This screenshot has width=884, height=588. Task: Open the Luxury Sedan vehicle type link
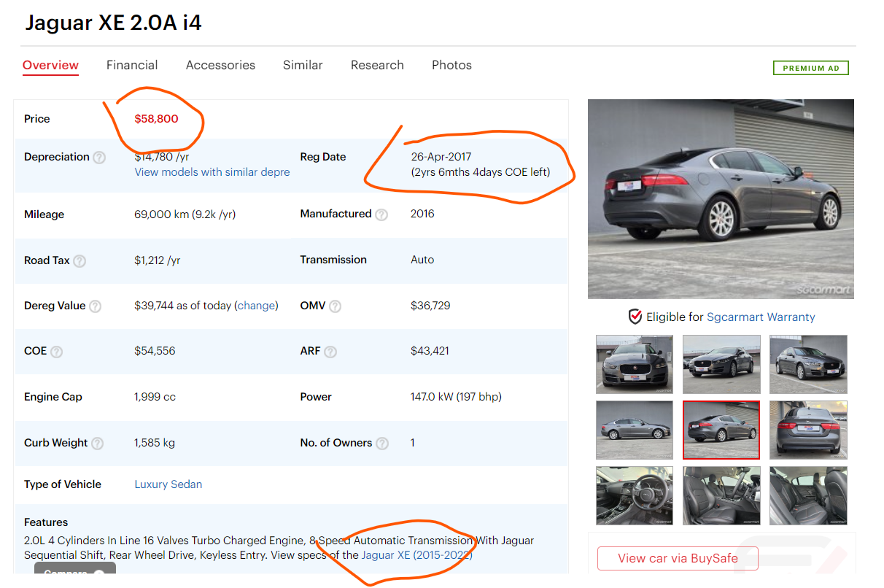[168, 484]
